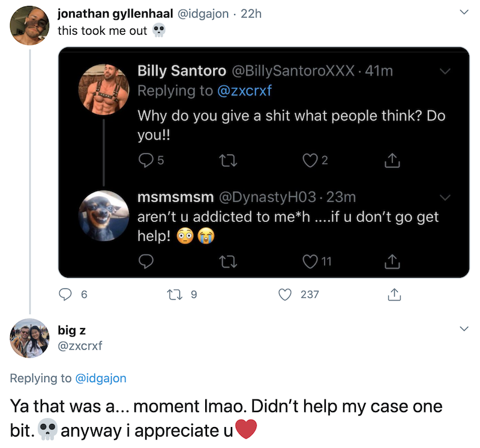Open the 22h timestamp of the tweet
The width and height of the screenshot is (480, 448).
[251, 13]
